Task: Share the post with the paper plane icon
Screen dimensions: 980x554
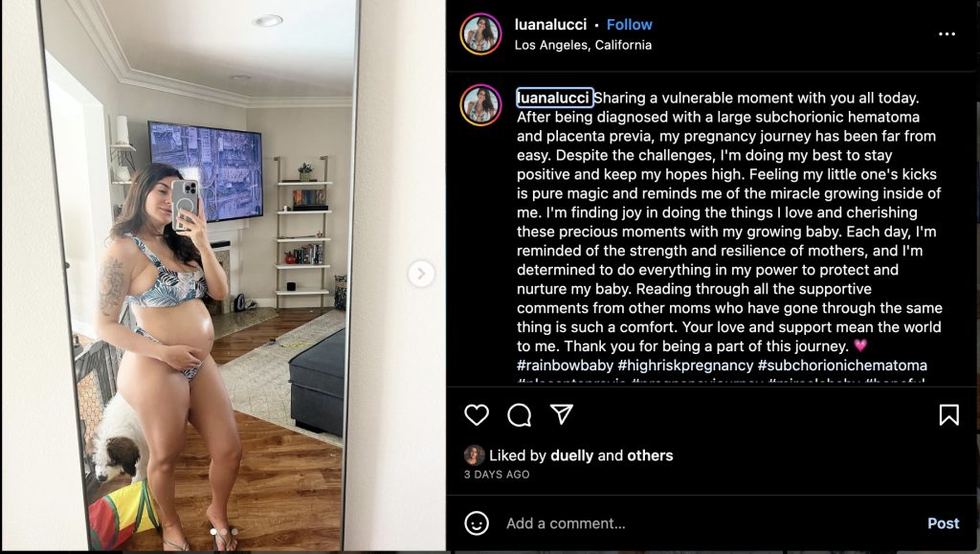Action: tap(561, 414)
